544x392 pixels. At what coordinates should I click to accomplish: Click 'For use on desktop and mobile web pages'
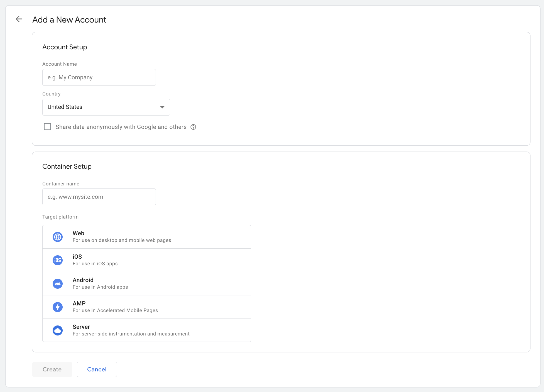pyautogui.click(x=122, y=240)
